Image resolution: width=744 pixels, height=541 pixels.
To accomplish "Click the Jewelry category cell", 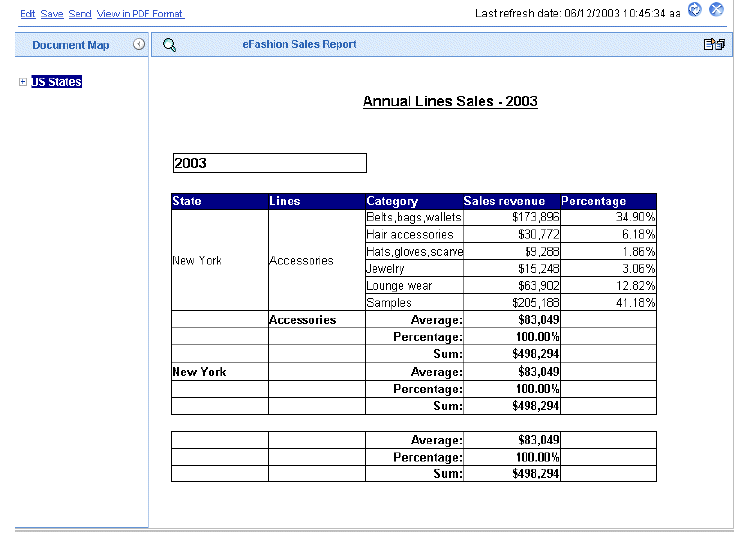I will click(414, 269).
